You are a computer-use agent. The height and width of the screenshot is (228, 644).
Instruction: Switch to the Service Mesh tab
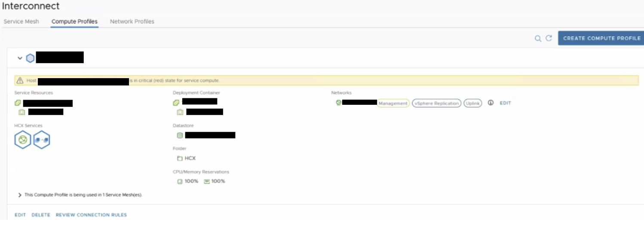click(x=21, y=21)
